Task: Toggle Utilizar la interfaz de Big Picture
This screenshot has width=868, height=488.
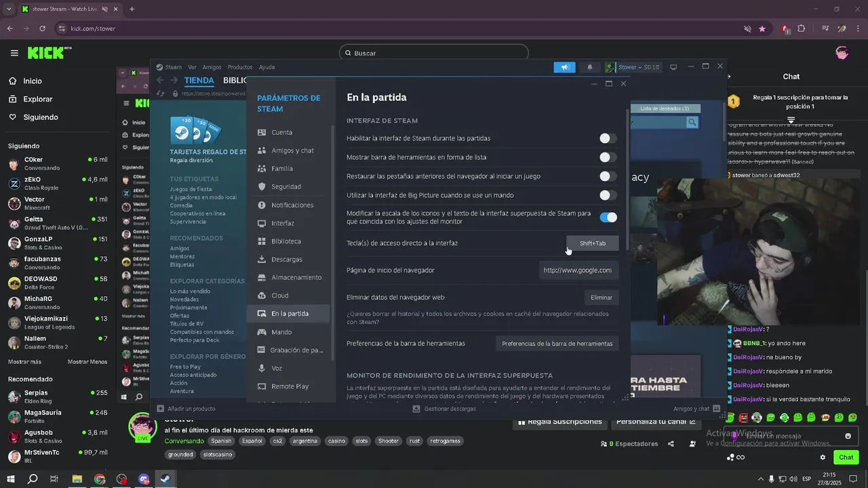Action: 608,195
